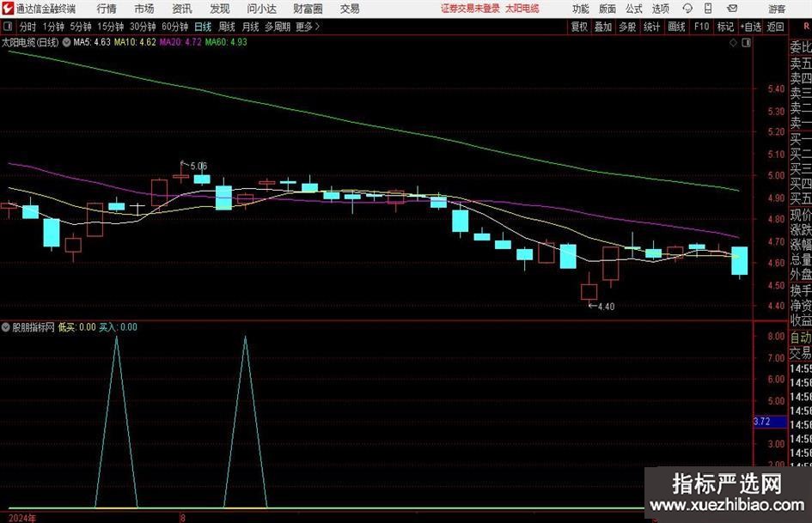Open the 功能 menu
This screenshot has width=812, height=523.
581,9
